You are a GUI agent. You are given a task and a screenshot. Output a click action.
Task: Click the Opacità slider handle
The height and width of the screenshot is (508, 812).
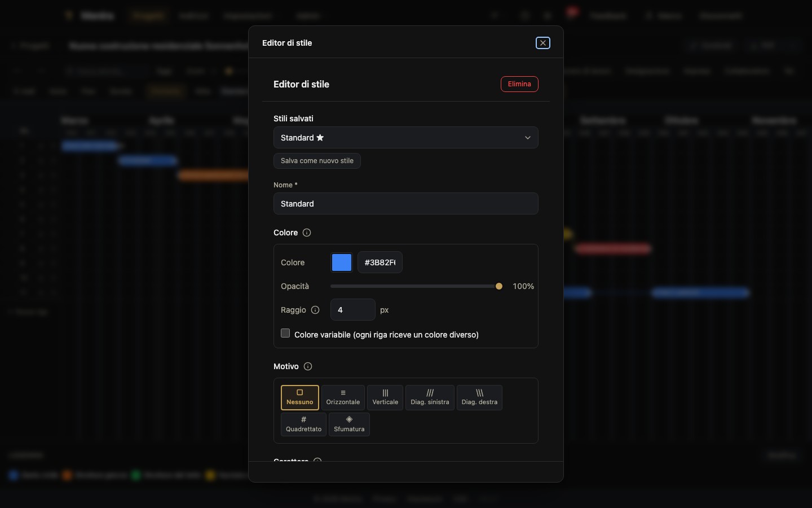tap(499, 286)
